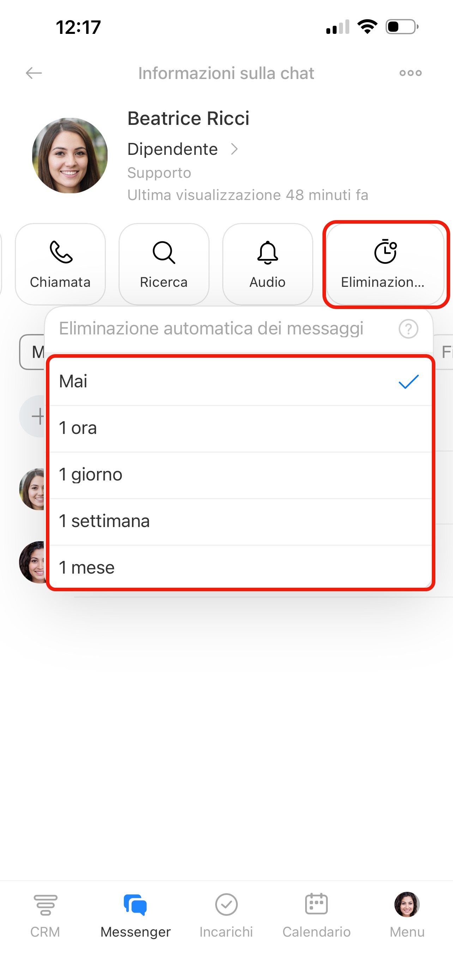453x980 pixels.
Task: Open the three-dot more options menu
Action: tap(410, 73)
